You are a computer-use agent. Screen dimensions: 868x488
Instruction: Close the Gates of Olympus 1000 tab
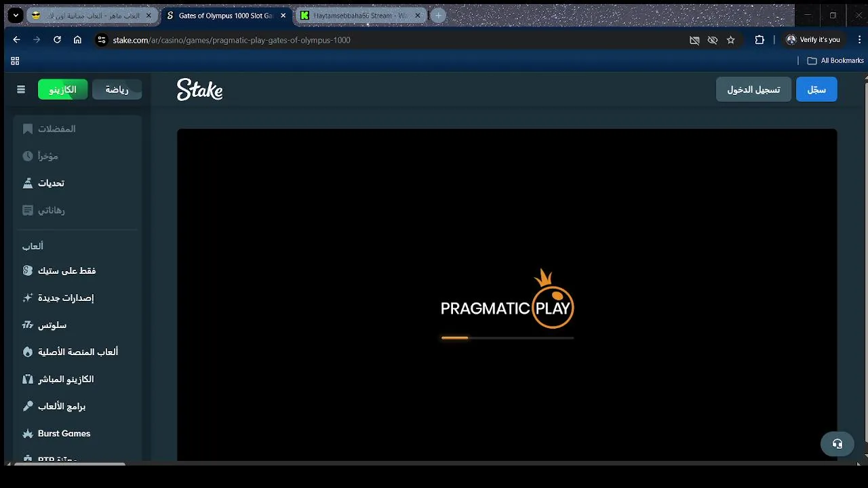click(283, 15)
